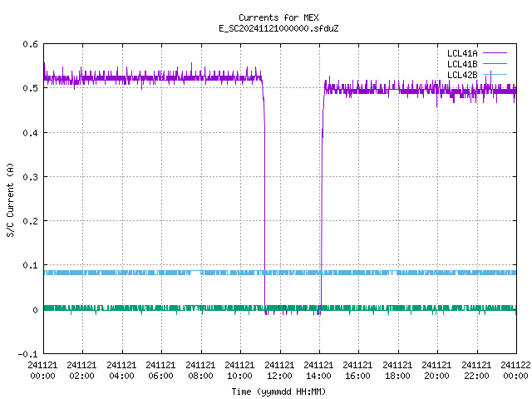Click the x-axis tick label 241121 16:00
This screenshot has width=532, height=399.
point(357,371)
